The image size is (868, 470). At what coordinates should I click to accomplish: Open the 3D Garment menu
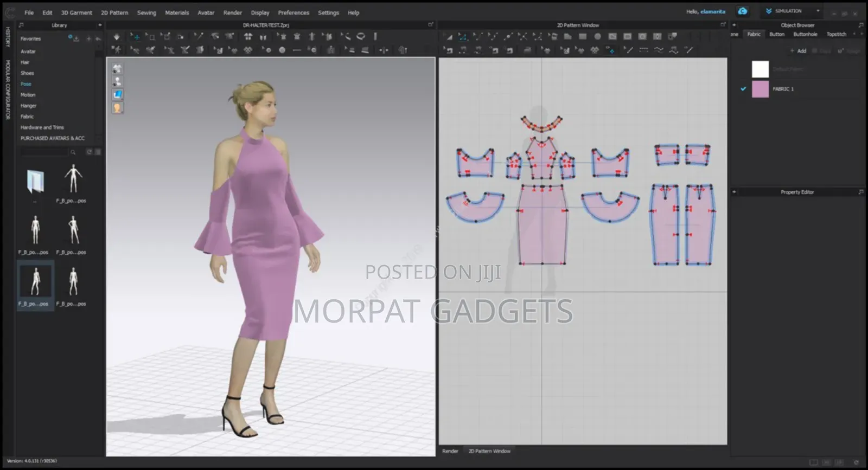[x=76, y=12]
